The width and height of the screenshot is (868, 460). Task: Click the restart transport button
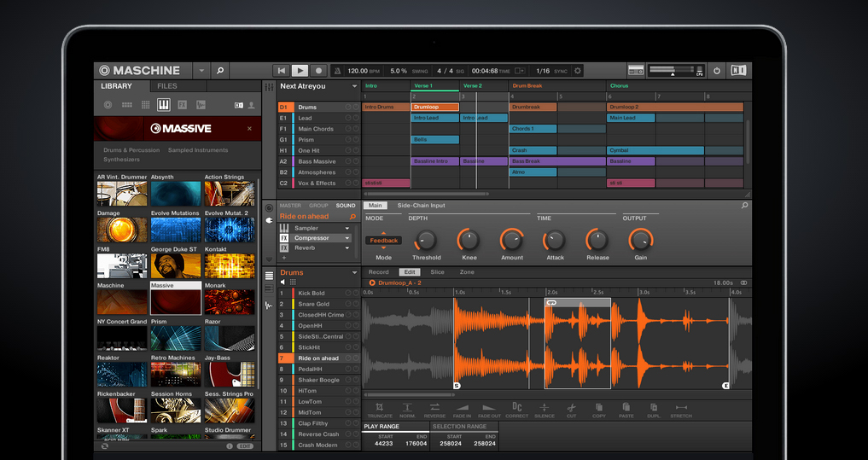[282, 70]
